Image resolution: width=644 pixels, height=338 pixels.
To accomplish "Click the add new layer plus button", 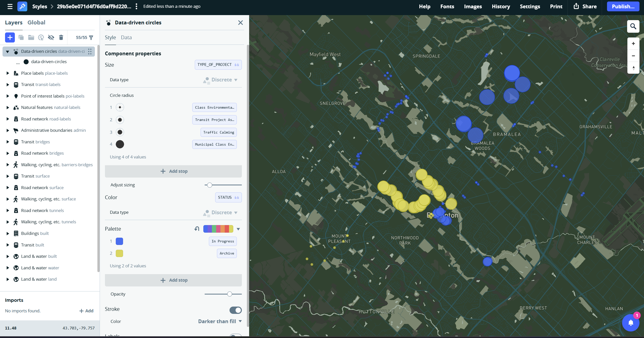I will [10, 37].
